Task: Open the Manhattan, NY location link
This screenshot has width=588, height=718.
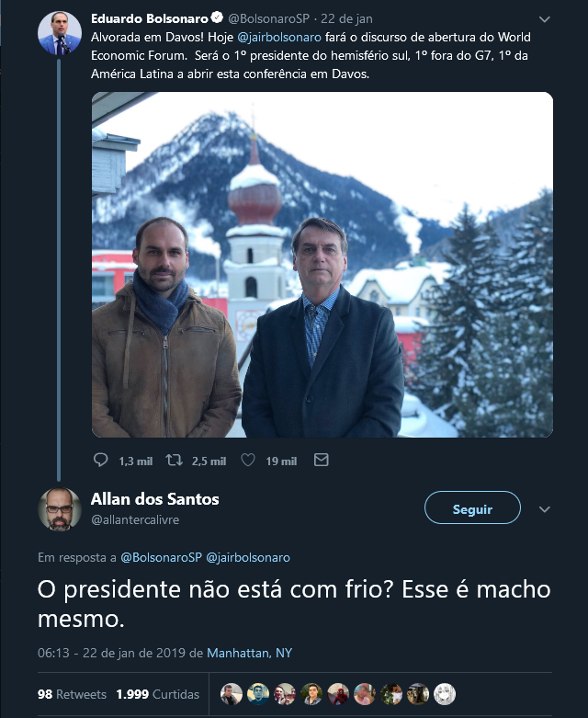Action: [249, 653]
